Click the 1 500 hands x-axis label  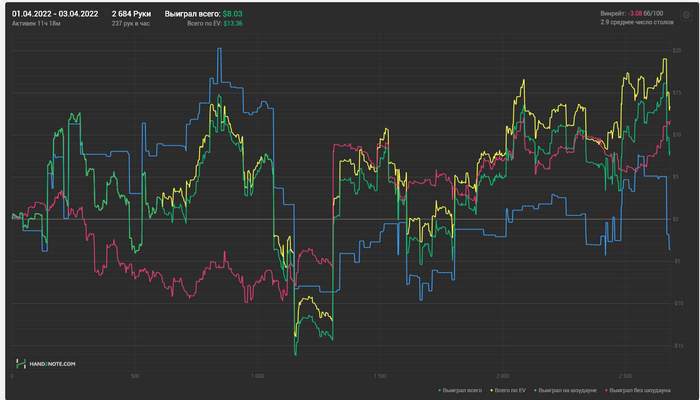coord(380,376)
